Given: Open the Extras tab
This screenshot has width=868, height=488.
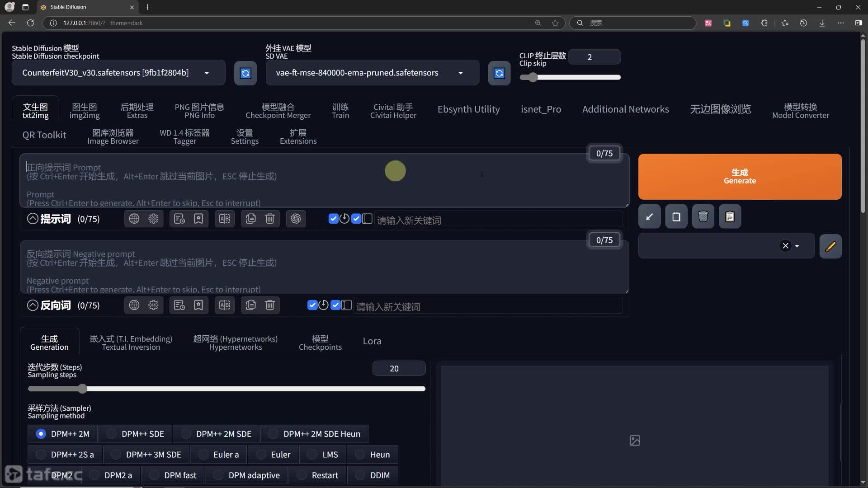Looking at the screenshot, I should [x=137, y=111].
